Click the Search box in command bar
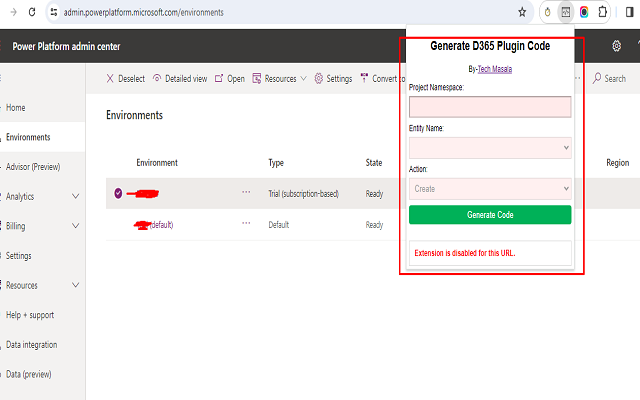The height and width of the screenshot is (400, 640). pyautogui.click(x=609, y=78)
